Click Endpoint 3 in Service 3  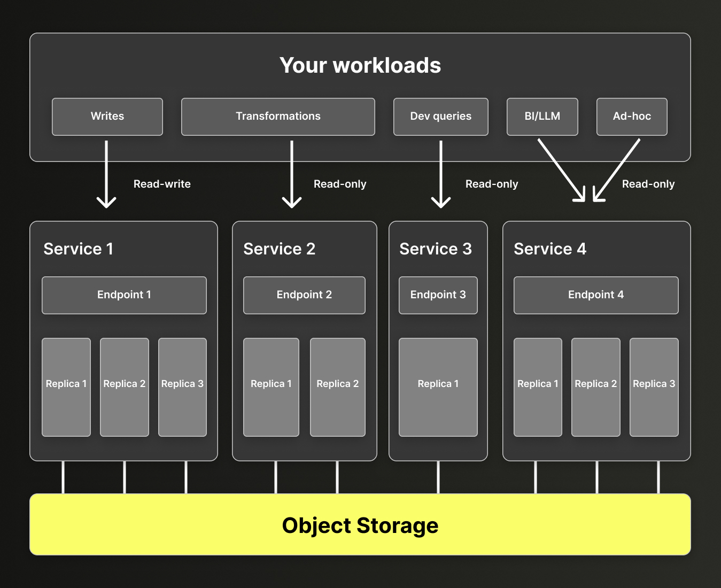(x=438, y=295)
